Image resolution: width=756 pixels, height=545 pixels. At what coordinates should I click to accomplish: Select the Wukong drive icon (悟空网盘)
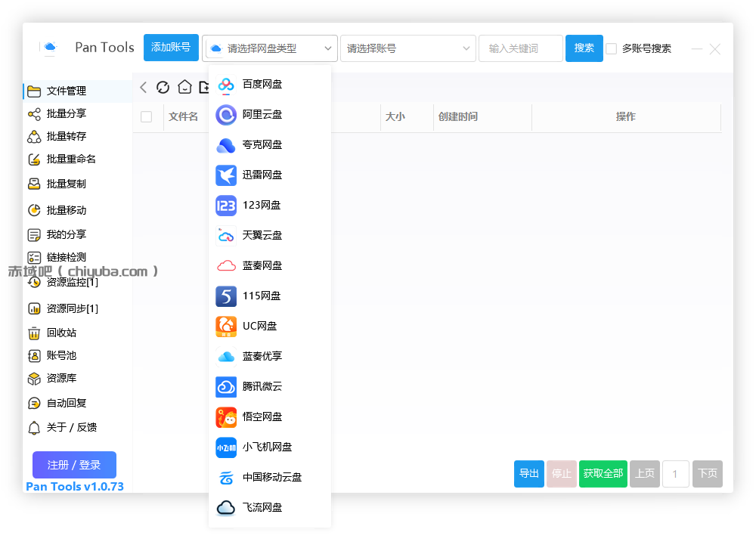(x=225, y=417)
